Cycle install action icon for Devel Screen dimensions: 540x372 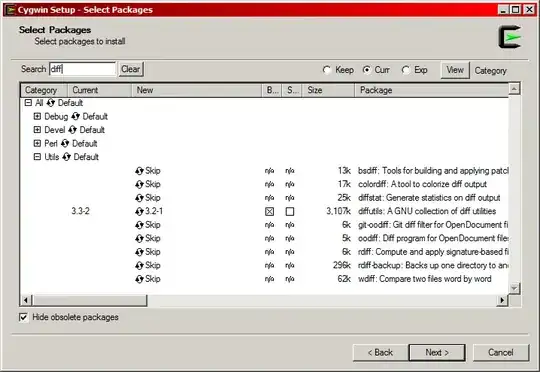[72, 130]
